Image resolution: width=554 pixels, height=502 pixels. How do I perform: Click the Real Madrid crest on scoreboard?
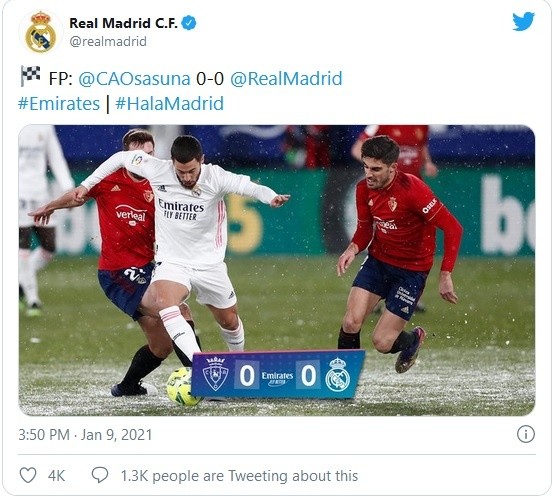(337, 375)
